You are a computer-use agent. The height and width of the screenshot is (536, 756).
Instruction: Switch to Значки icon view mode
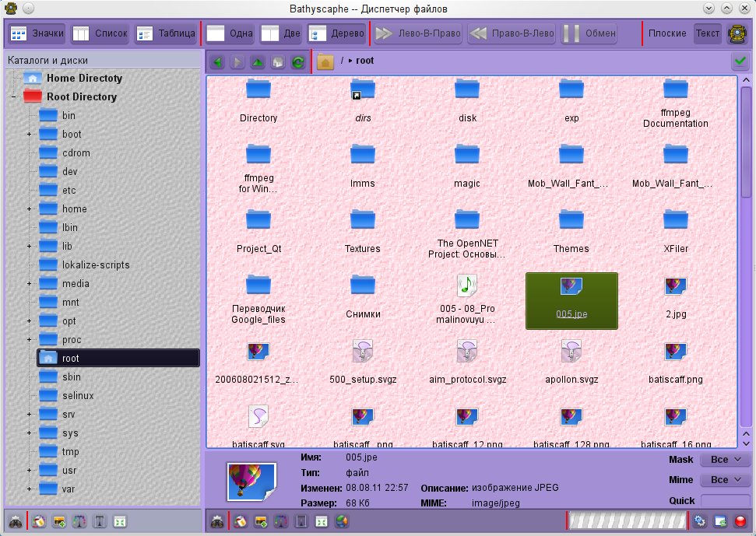[37, 33]
